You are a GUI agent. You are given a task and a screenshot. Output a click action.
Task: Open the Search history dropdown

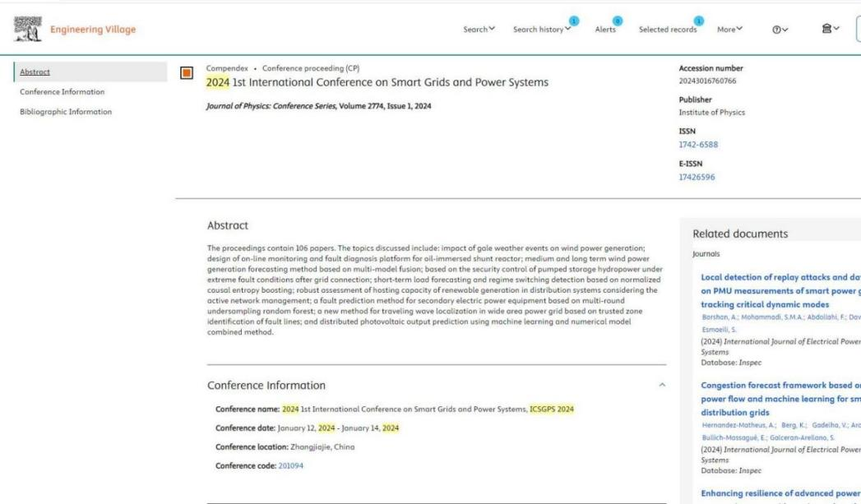(x=541, y=30)
